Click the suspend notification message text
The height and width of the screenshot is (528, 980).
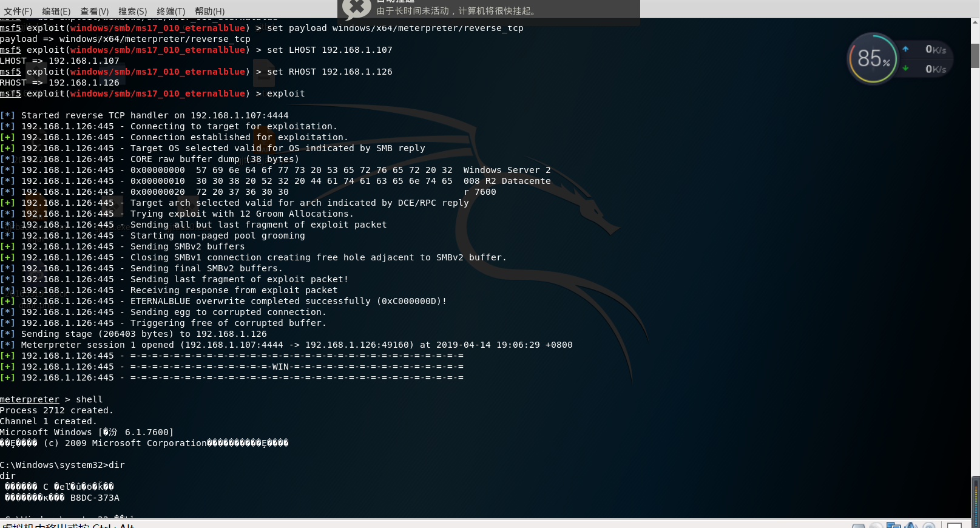point(456,11)
